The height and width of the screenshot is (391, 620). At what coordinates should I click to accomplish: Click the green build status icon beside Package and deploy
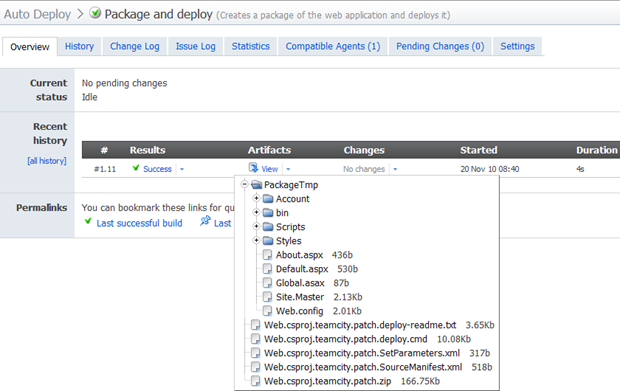coord(95,13)
